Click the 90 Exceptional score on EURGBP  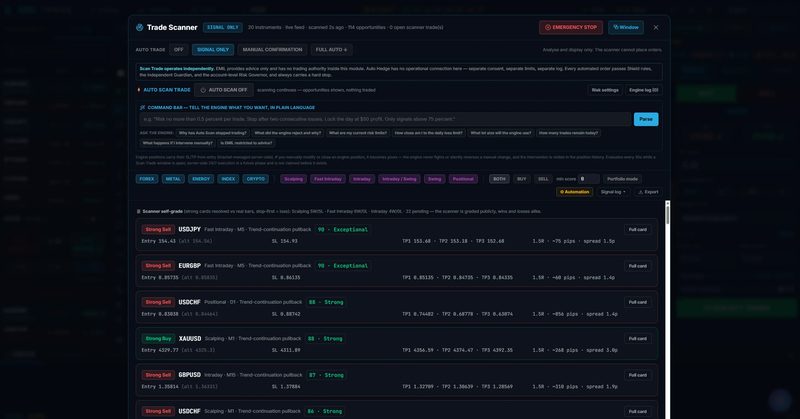click(x=343, y=266)
